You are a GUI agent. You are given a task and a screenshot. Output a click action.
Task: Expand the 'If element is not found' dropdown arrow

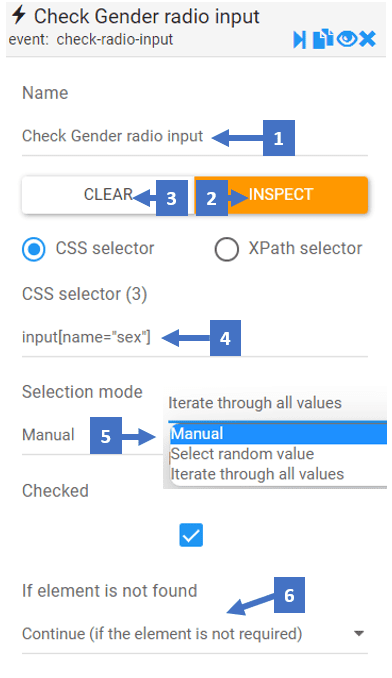click(358, 633)
